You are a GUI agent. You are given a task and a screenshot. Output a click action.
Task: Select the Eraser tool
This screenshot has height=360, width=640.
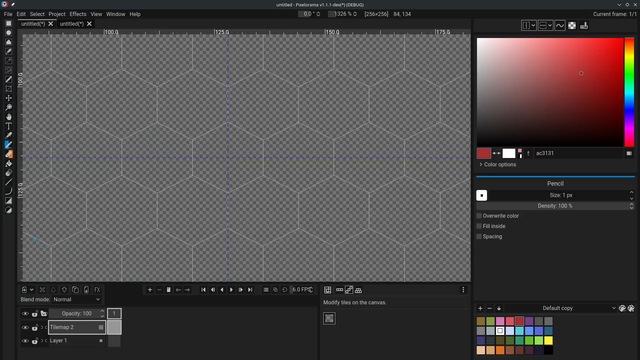9,154
